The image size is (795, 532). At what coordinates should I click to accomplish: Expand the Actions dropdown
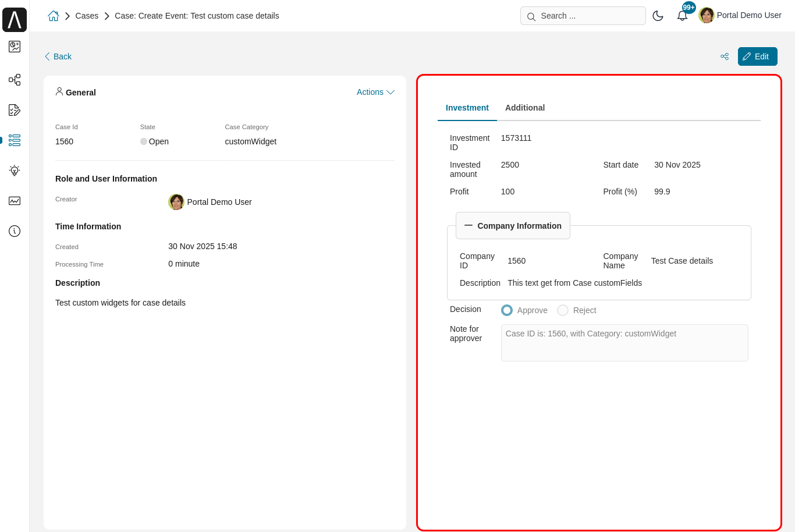point(375,92)
